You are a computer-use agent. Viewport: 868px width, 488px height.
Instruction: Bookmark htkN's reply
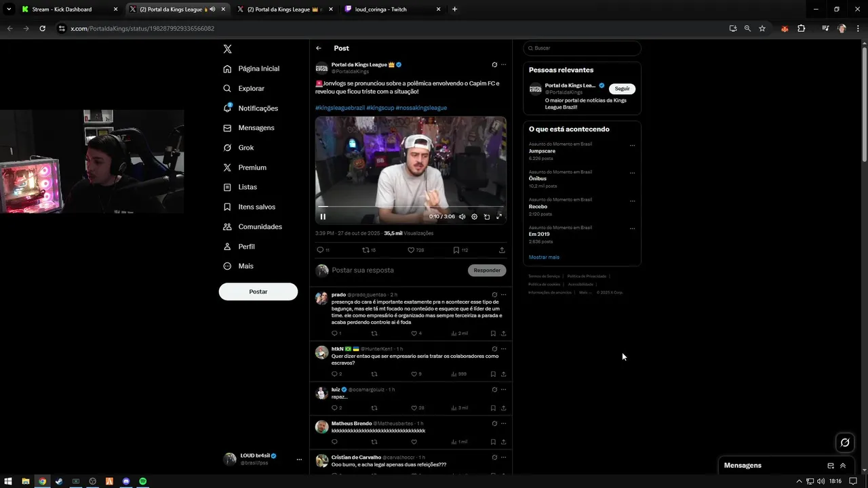click(x=493, y=374)
